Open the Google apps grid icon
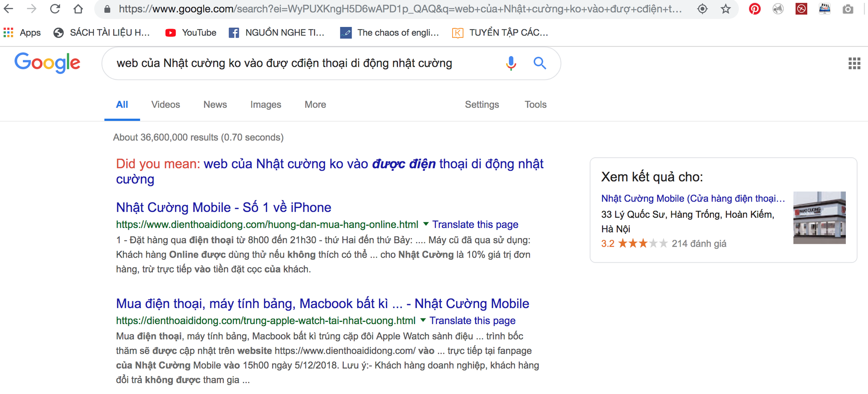Screen dimensions: 868x394 click(x=854, y=63)
